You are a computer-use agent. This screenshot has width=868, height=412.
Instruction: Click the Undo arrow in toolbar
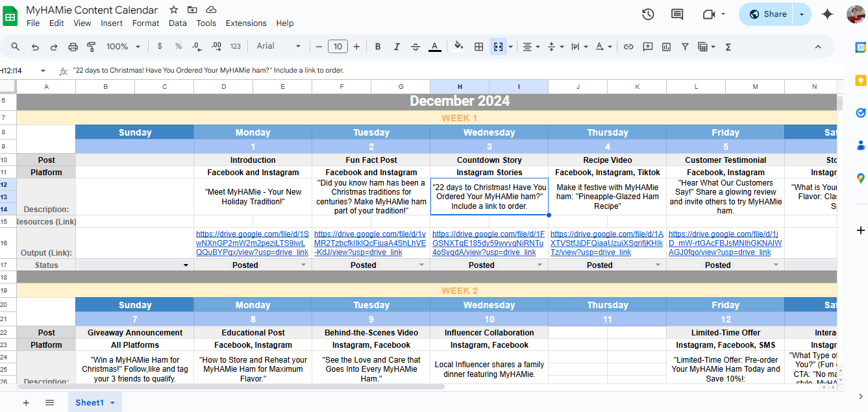[x=35, y=47]
